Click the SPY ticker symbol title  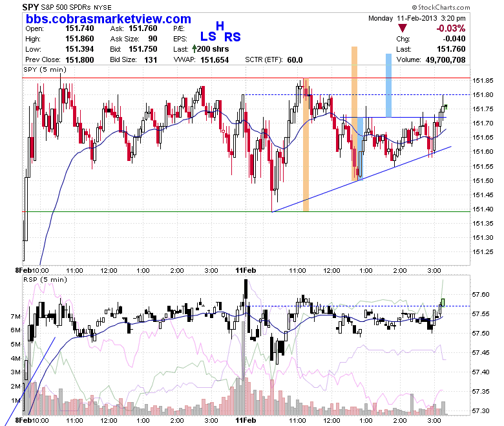[x=30, y=6]
